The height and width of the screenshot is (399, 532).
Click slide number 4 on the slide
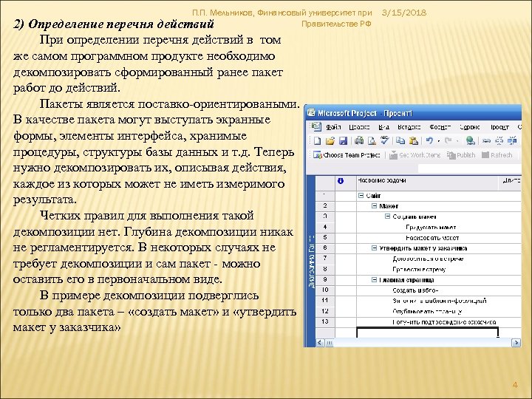pos(515,385)
